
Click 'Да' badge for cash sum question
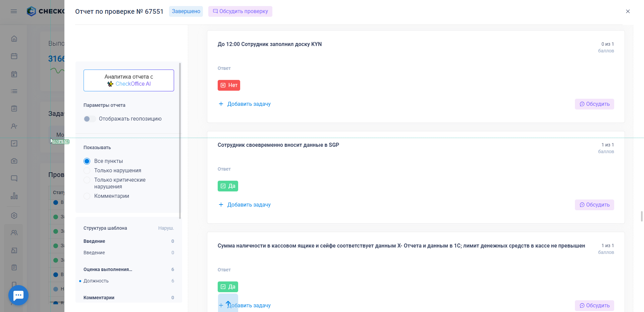click(228, 287)
